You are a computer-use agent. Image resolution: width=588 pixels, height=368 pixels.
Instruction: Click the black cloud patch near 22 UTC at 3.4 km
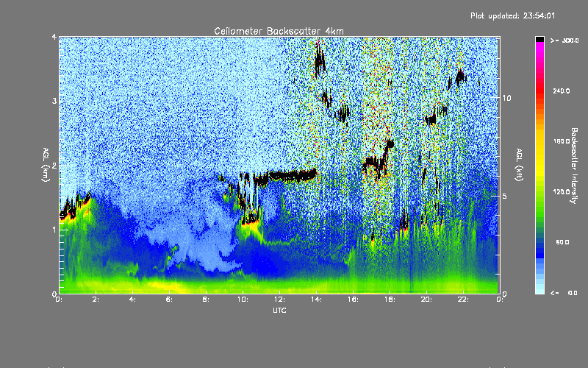point(461,77)
